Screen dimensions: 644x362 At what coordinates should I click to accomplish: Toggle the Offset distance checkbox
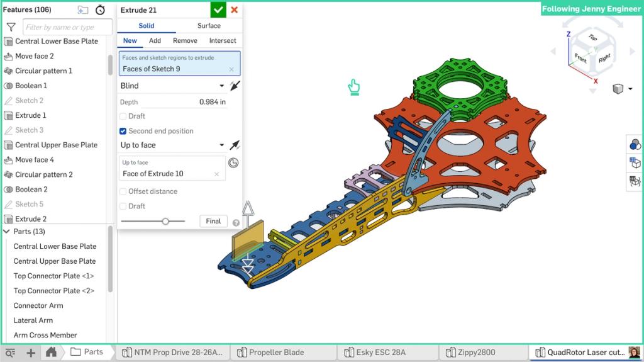point(123,191)
